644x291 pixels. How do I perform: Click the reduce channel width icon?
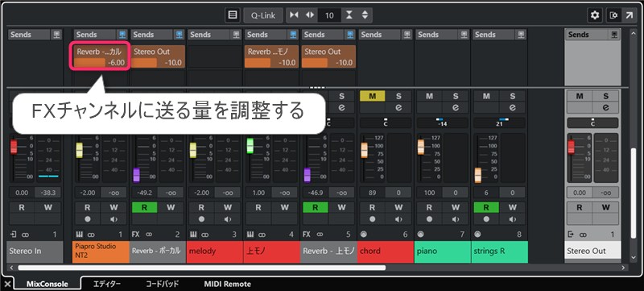click(x=294, y=15)
